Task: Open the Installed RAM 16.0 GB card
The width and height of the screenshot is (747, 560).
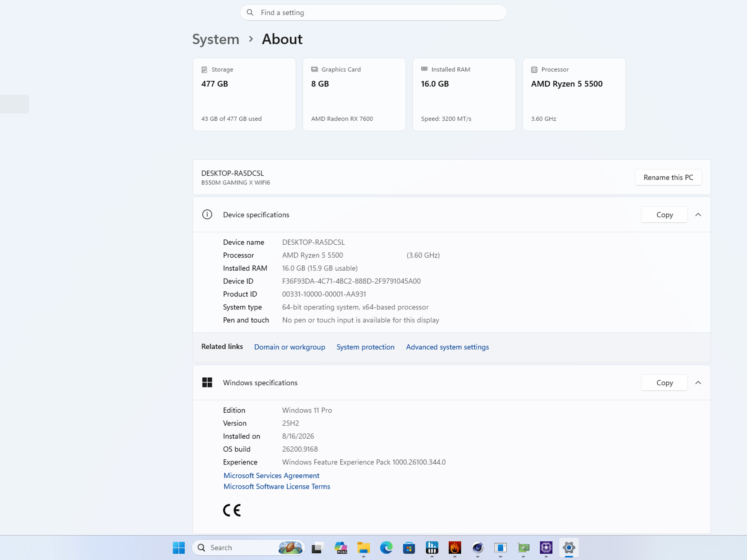Action: tap(464, 94)
